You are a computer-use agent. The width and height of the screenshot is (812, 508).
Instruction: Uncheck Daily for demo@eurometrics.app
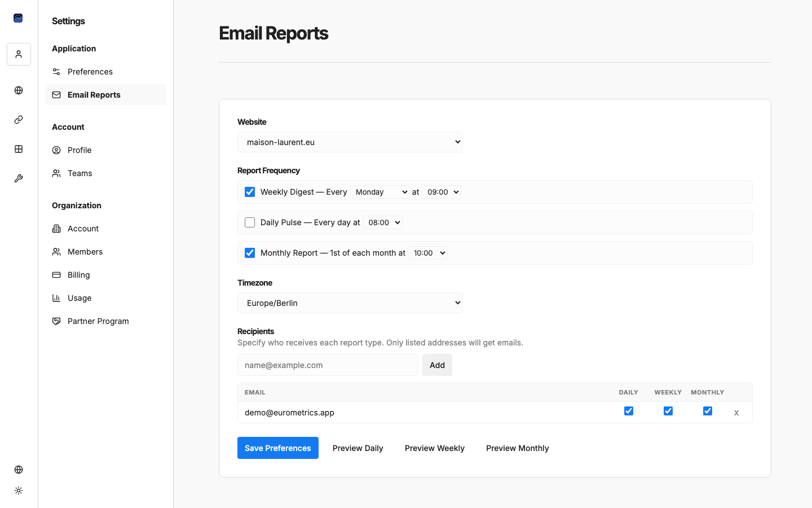[x=629, y=411]
